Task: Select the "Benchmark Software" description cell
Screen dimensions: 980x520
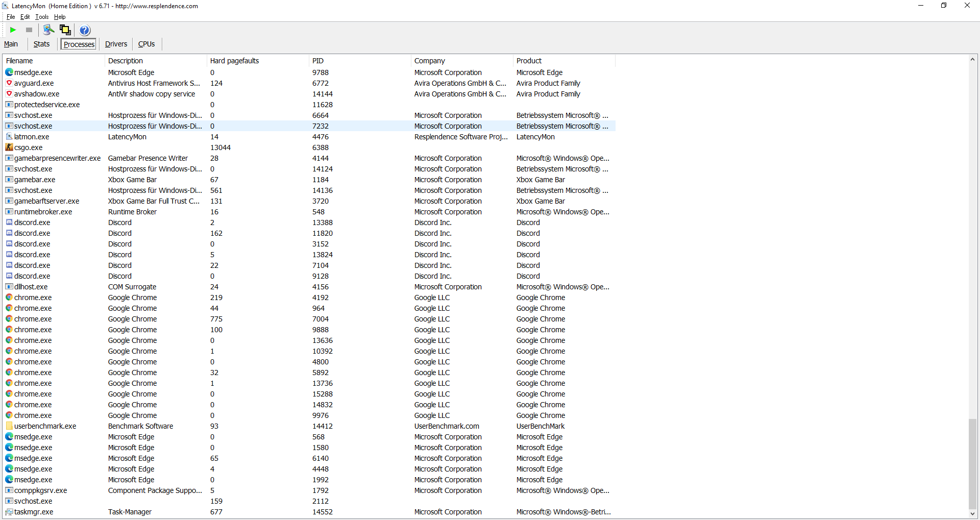Action: (140, 426)
